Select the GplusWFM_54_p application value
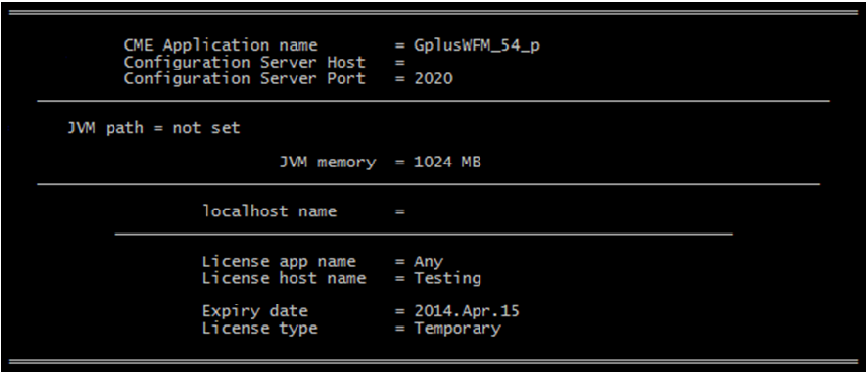The image size is (868, 374). click(x=478, y=46)
